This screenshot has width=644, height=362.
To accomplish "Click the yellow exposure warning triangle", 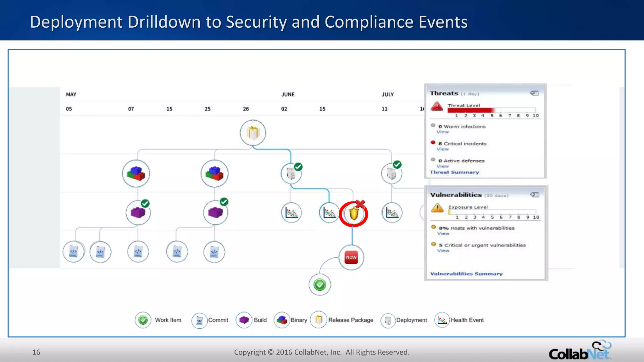I will pyautogui.click(x=437, y=208).
